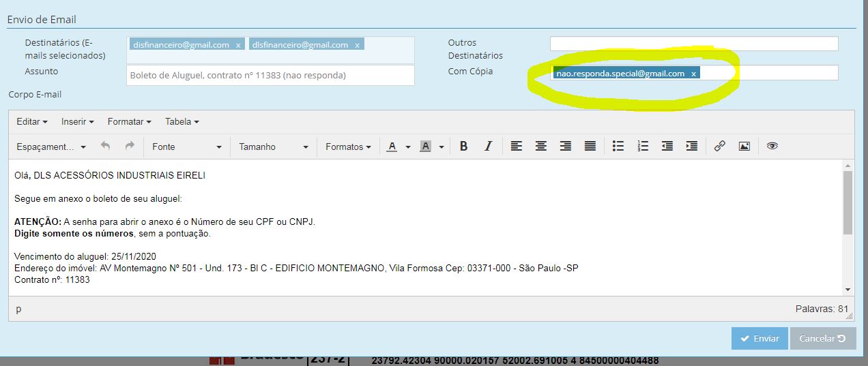Click the editor resize handle corner

coord(850,316)
